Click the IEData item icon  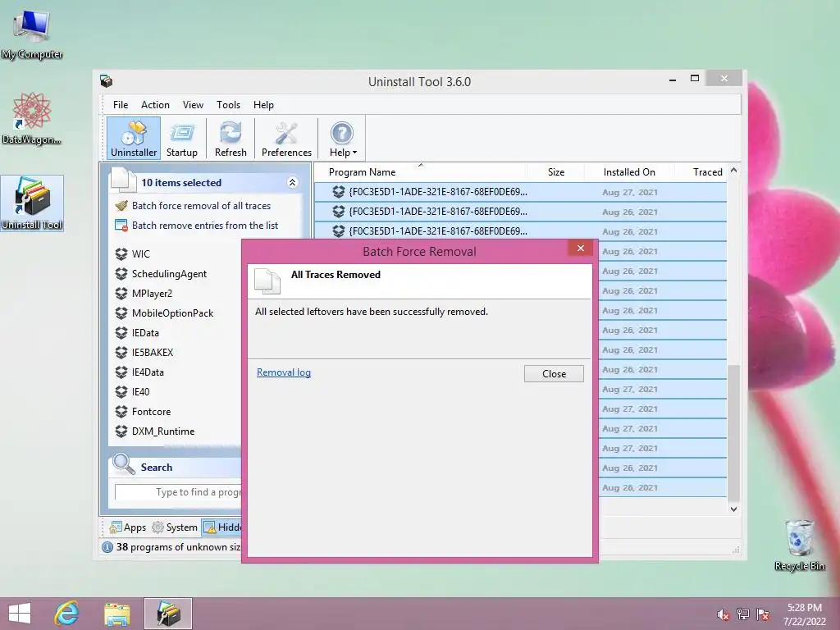pyautogui.click(x=121, y=333)
